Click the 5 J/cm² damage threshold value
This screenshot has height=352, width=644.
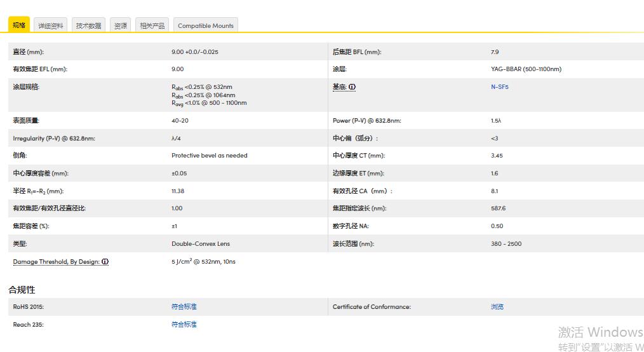(x=203, y=262)
